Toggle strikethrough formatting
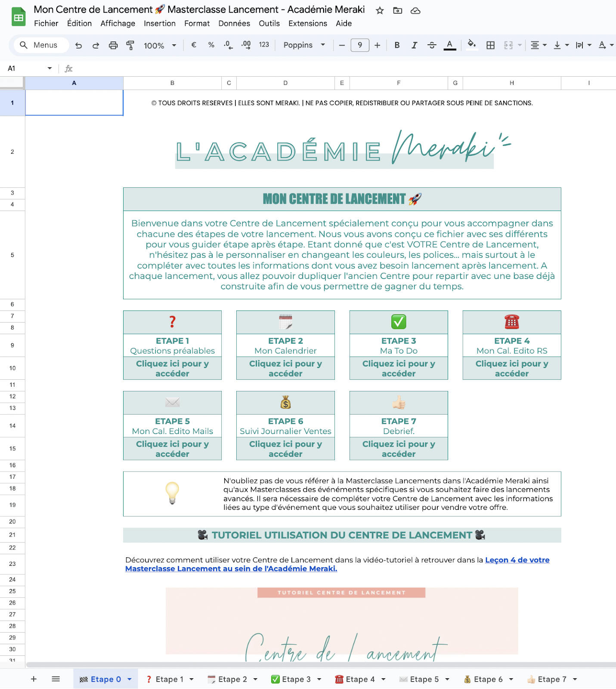 click(x=432, y=45)
